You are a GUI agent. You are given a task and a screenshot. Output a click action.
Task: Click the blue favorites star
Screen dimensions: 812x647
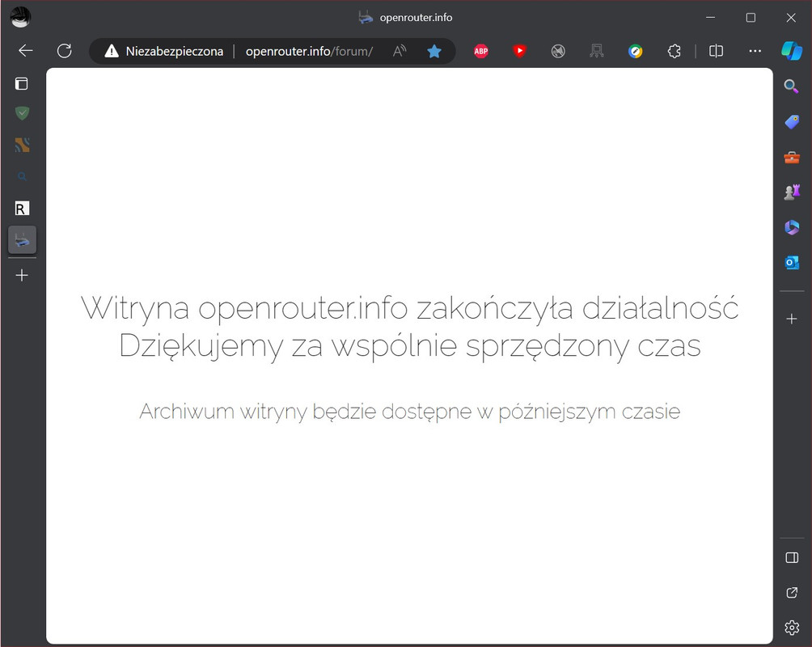click(x=434, y=51)
